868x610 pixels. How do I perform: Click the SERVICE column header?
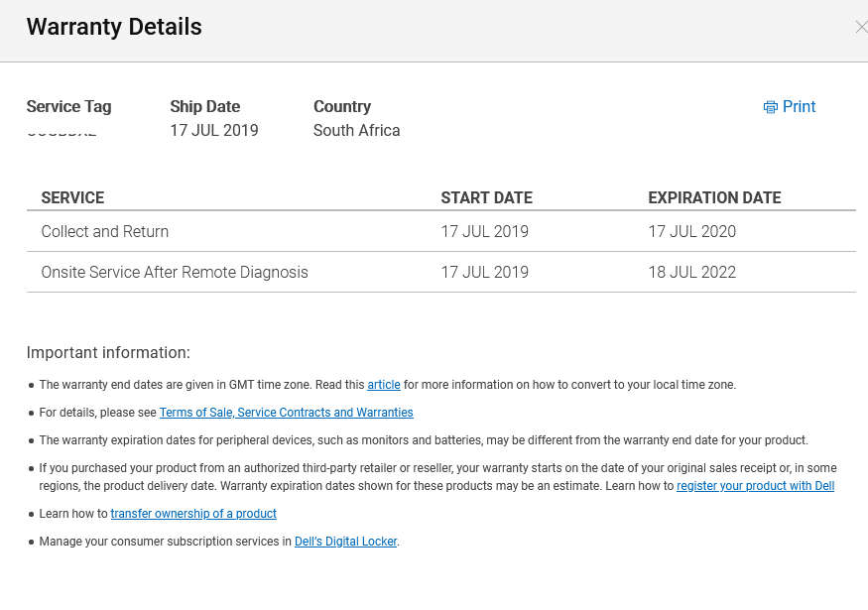[72, 197]
